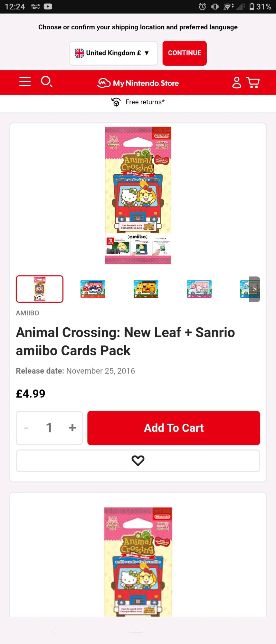
Task: Open the account profile icon
Action: (237, 82)
